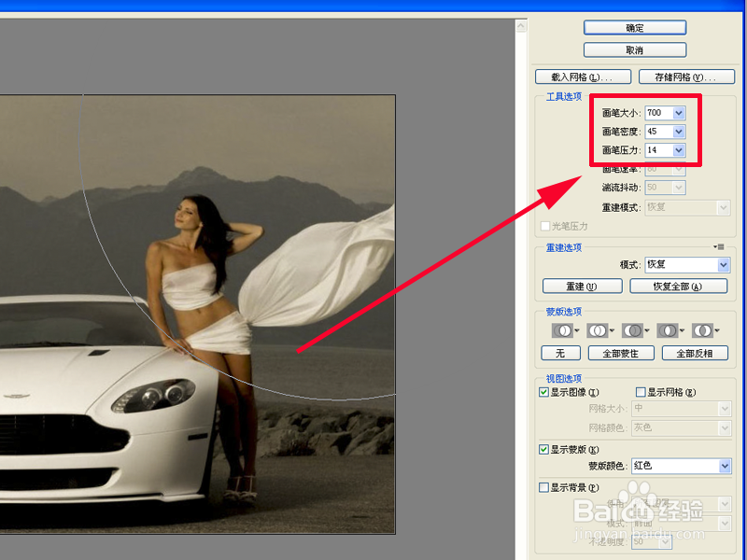747x560 pixels.
Task: Click the 全部反相 button
Action: [695, 354]
